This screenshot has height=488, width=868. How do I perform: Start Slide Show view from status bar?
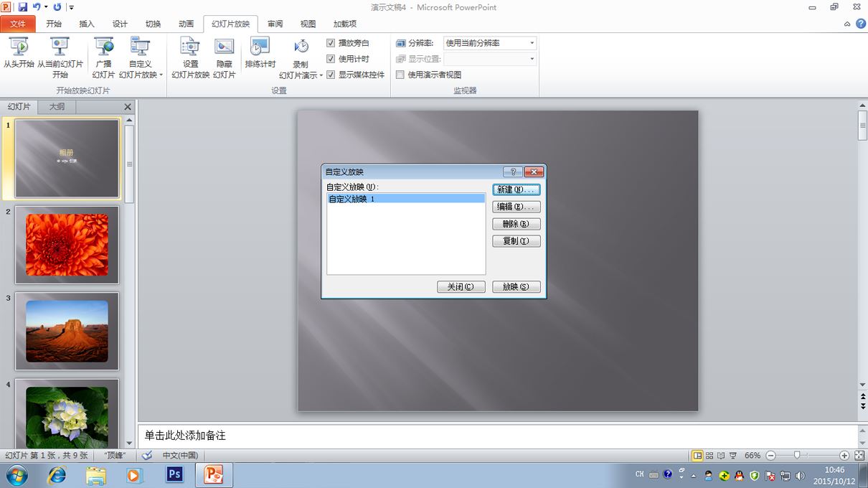click(732, 456)
